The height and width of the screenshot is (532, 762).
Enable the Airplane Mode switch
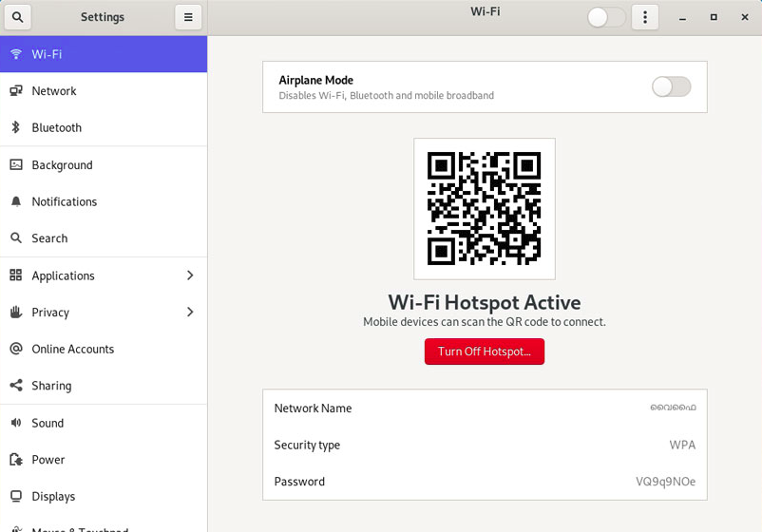(x=671, y=87)
